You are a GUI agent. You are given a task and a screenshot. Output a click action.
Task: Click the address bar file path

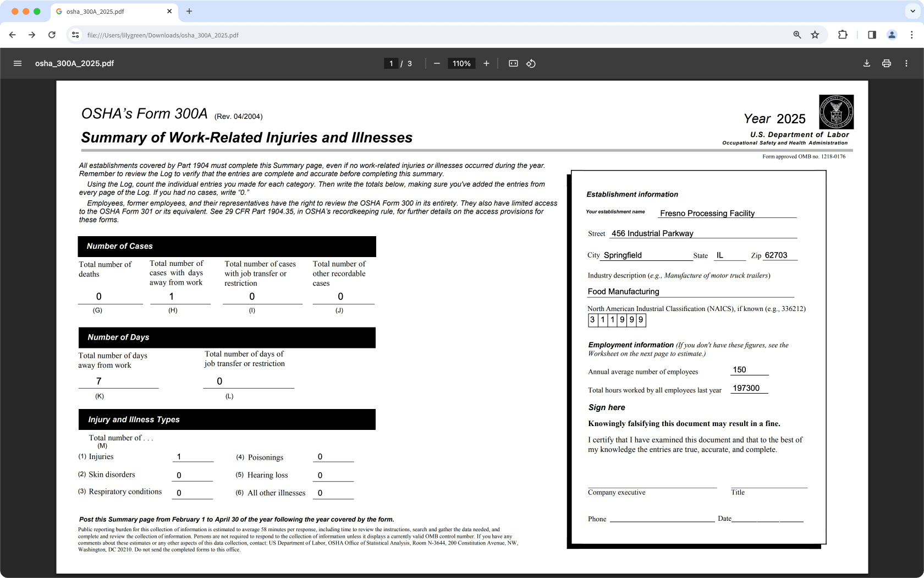click(162, 35)
